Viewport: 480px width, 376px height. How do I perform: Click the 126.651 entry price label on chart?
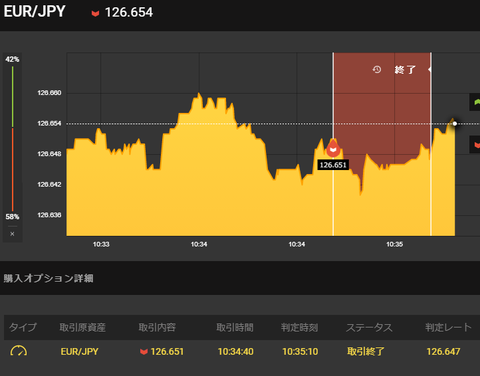coord(333,165)
